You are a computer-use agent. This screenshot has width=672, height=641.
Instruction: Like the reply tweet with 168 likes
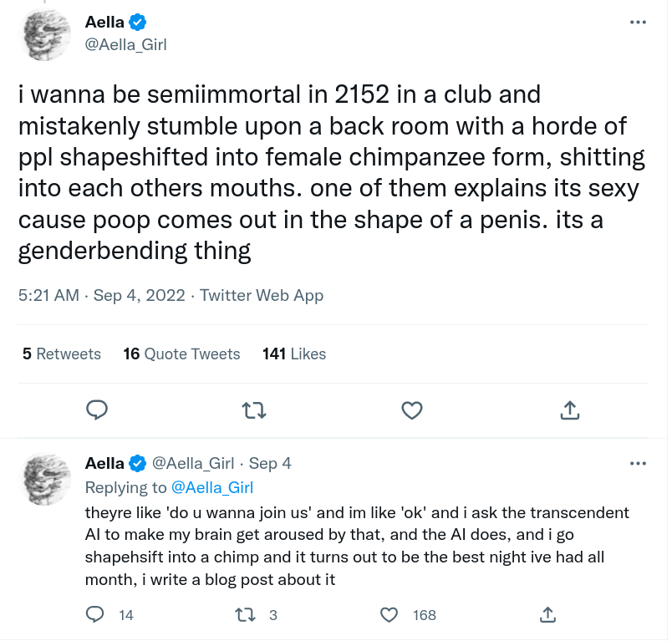coord(389,615)
